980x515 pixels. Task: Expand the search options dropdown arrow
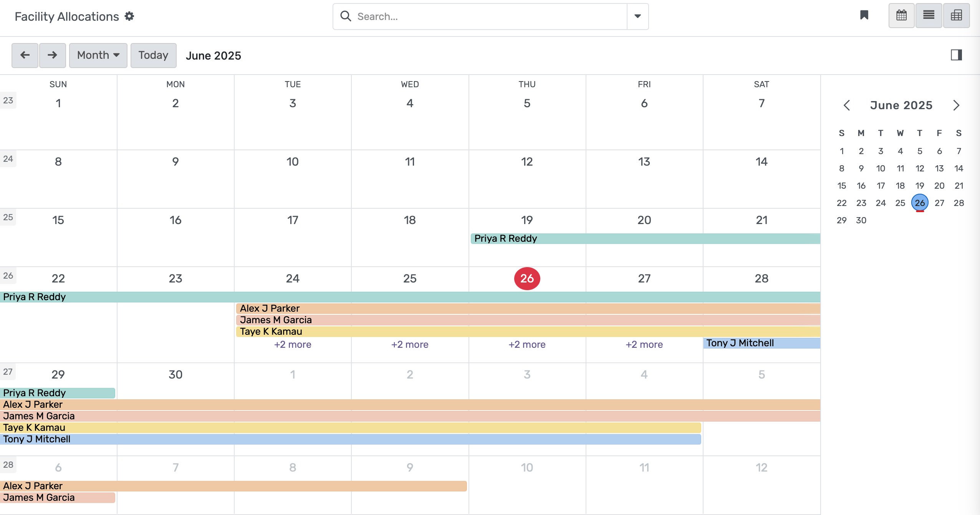point(637,16)
